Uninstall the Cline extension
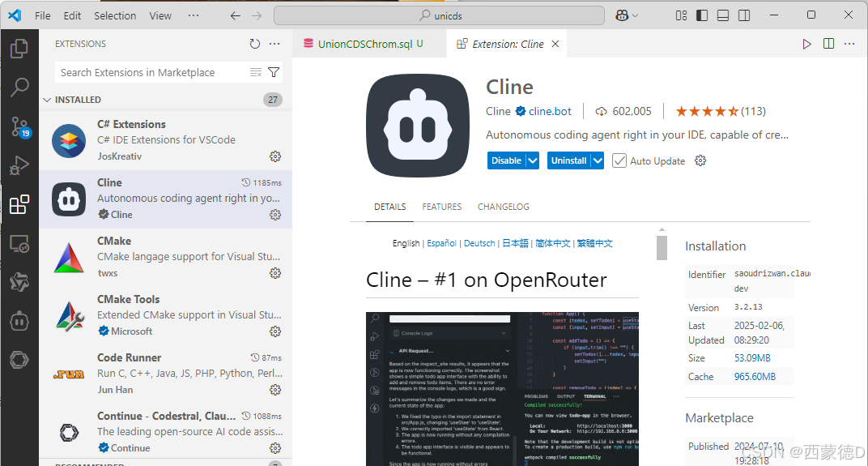 pyautogui.click(x=569, y=160)
